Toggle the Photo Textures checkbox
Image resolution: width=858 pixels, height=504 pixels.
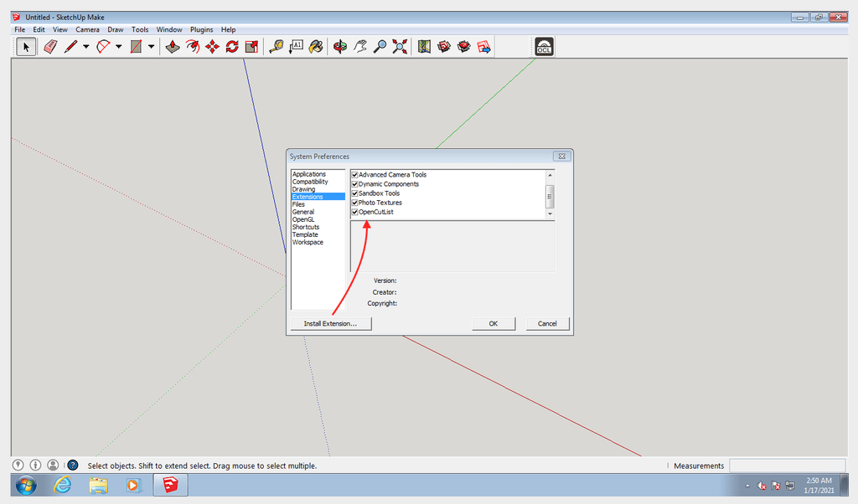click(x=354, y=203)
